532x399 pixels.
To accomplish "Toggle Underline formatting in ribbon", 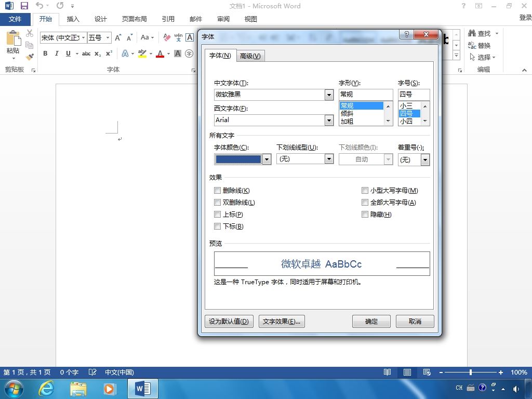I will click(x=68, y=54).
